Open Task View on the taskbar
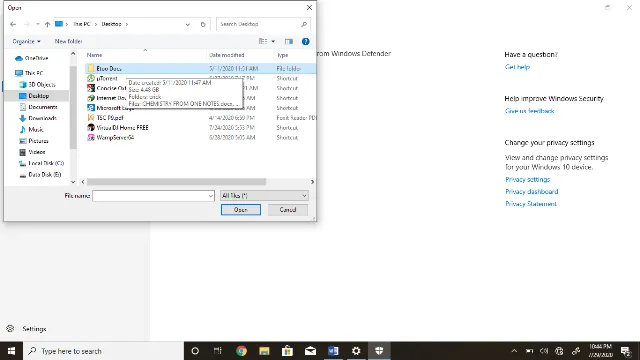Image resolution: width=640 pixels, height=360 pixels. [218, 351]
